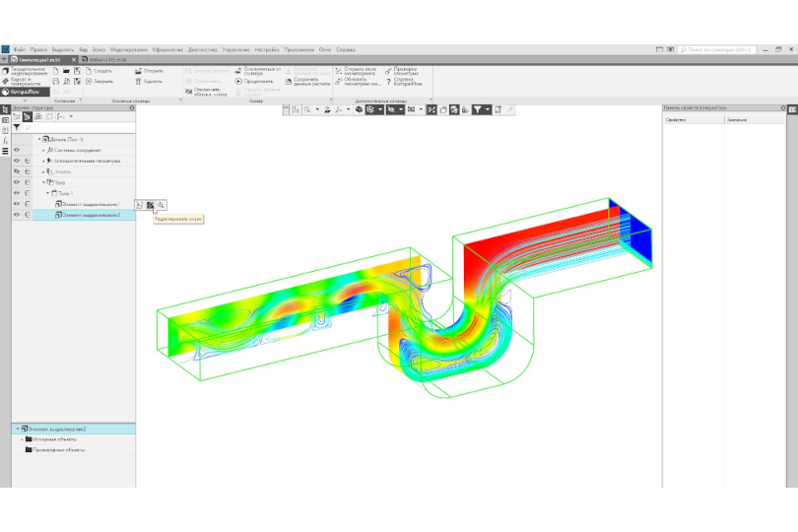
Task: Click the magnifier icon in the popup toolbar
Action: [x=161, y=204]
